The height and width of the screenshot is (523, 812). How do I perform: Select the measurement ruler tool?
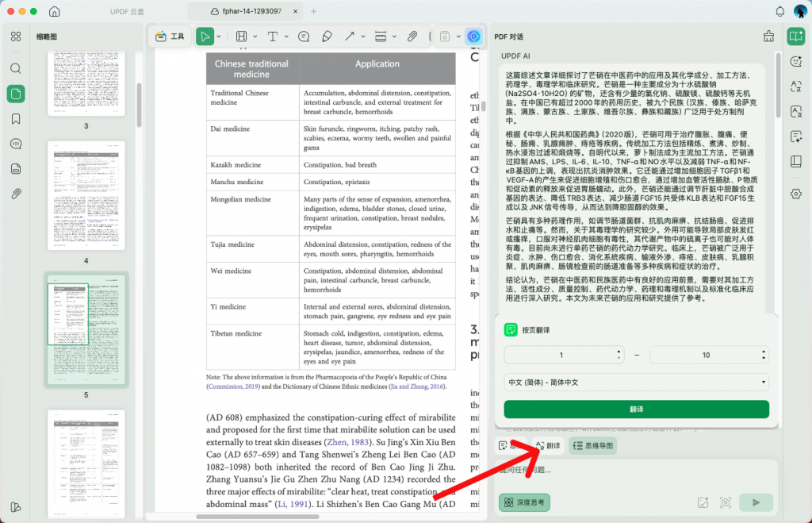pyautogui.click(x=381, y=37)
